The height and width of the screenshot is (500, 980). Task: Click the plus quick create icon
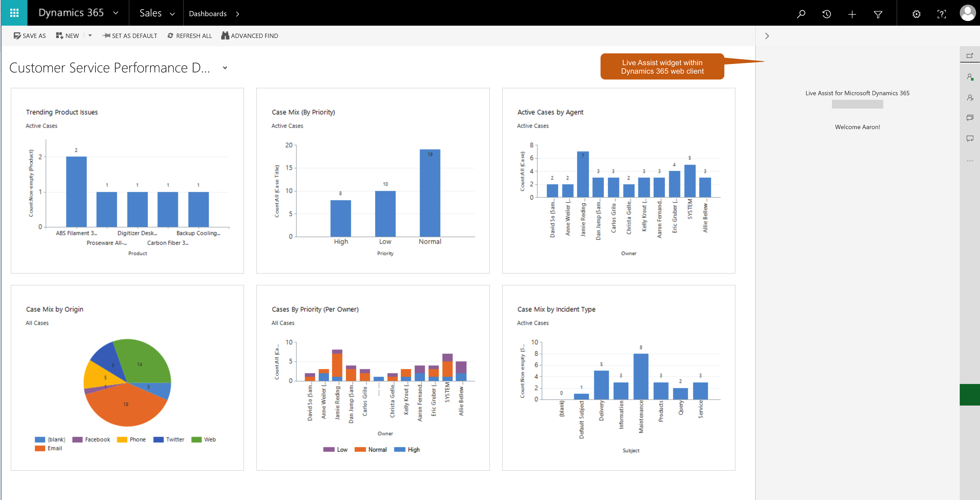[x=852, y=14]
